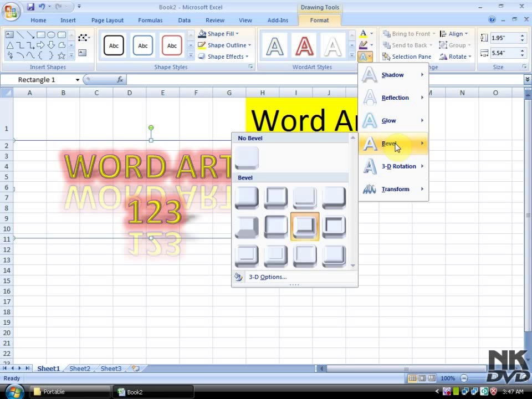The image size is (532, 399).
Task: Insert a new worksheet tab
Action: click(x=136, y=369)
